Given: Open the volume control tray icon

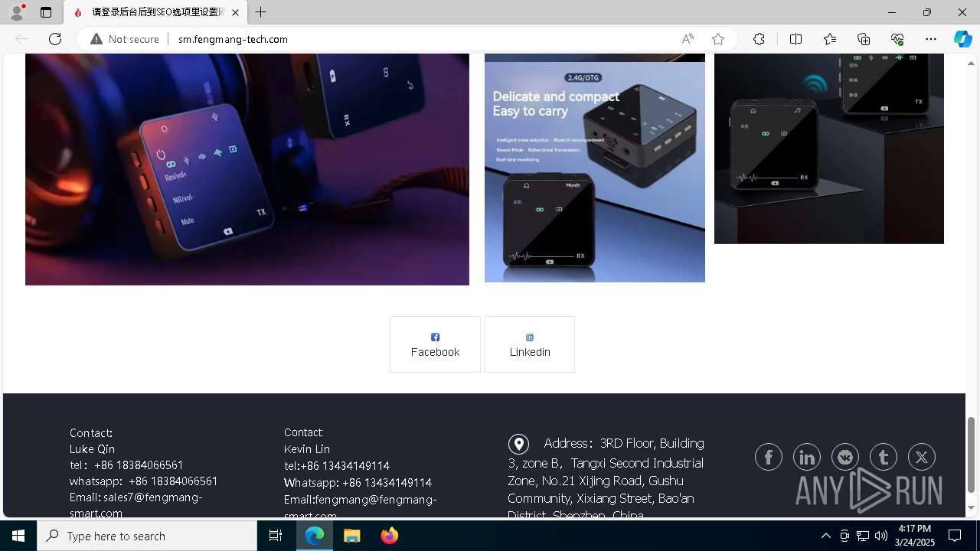Looking at the screenshot, I should coord(880,536).
